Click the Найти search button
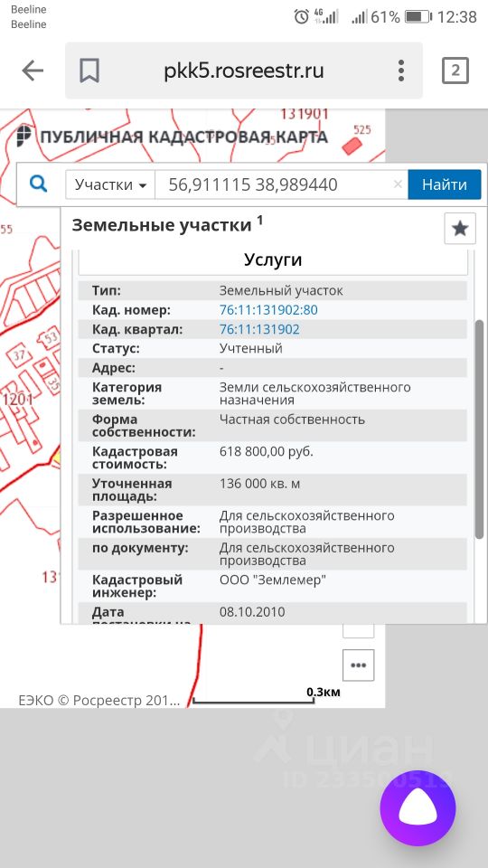 (x=445, y=184)
